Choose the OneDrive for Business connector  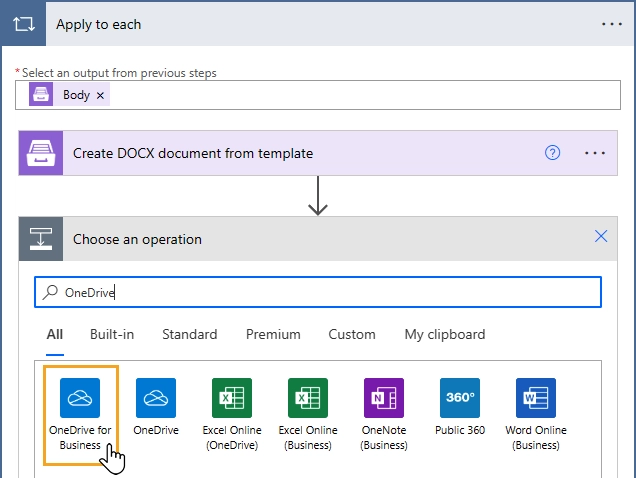pos(81,415)
